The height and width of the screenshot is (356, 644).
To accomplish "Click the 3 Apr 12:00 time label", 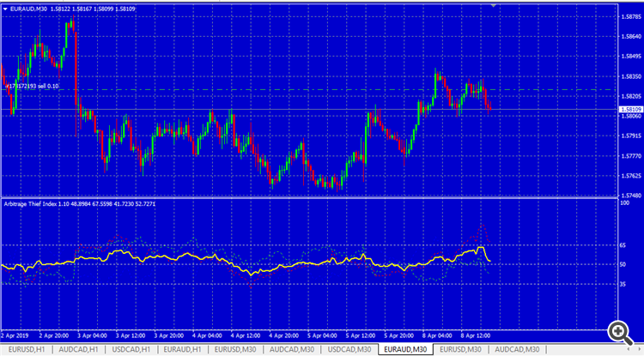I will point(131,335).
